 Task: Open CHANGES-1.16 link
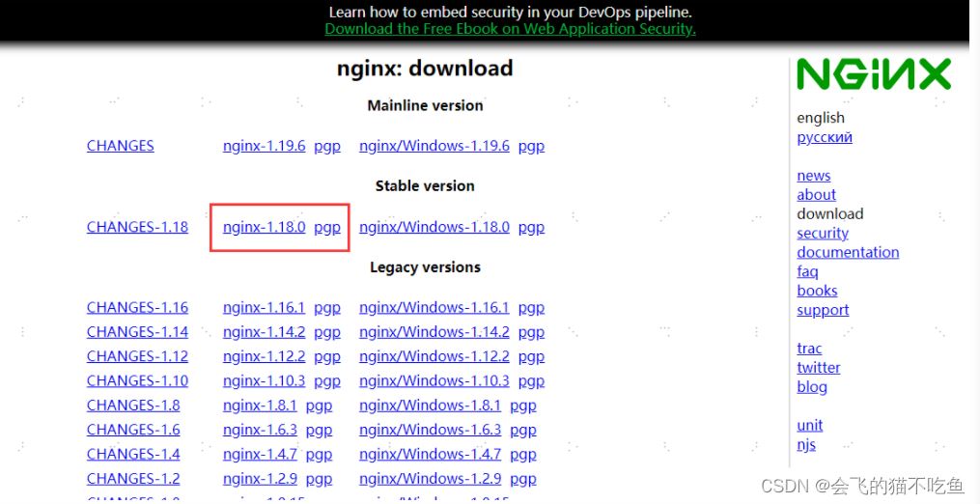pos(137,308)
